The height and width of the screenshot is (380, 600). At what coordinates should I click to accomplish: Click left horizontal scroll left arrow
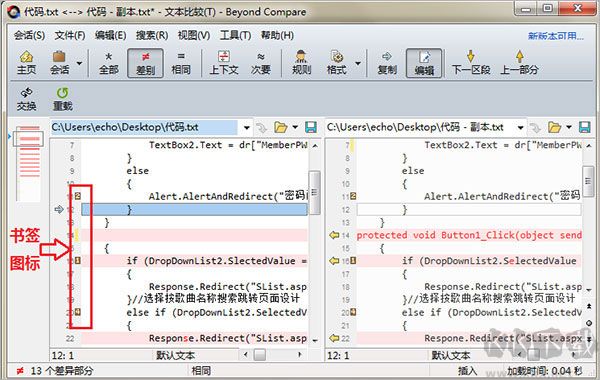246,355
